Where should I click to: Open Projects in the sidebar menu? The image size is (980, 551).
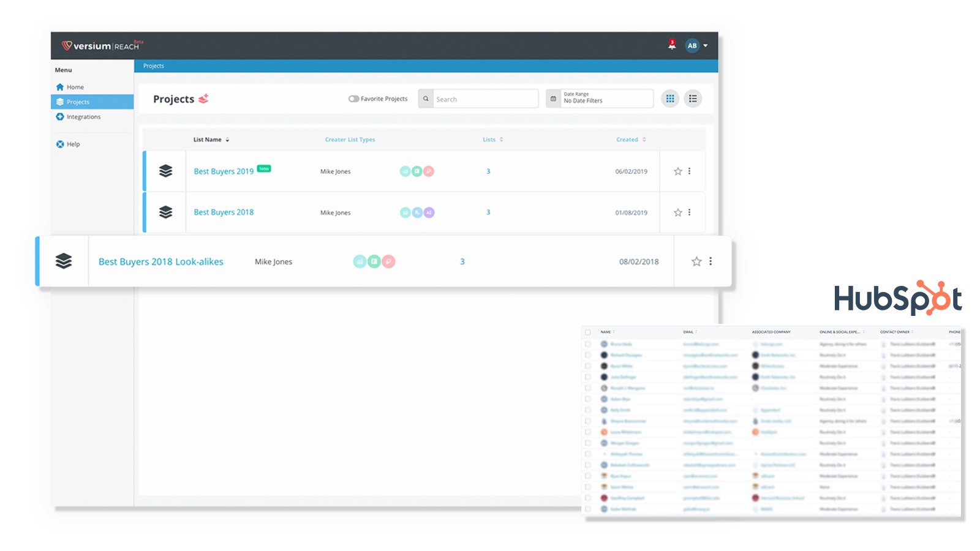[92, 102]
